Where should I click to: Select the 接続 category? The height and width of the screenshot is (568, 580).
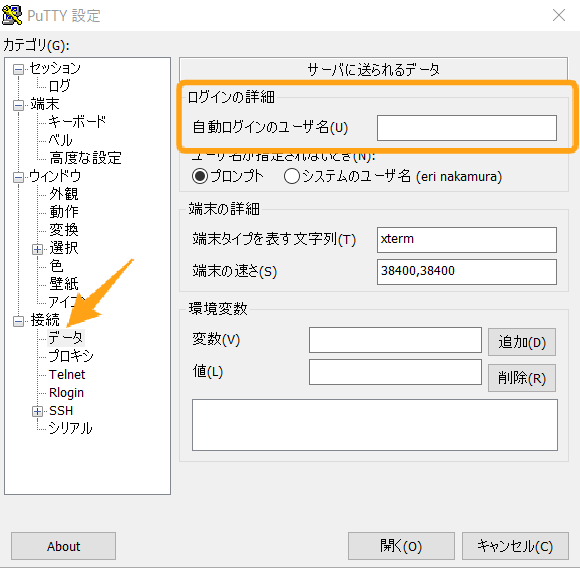[45, 320]
